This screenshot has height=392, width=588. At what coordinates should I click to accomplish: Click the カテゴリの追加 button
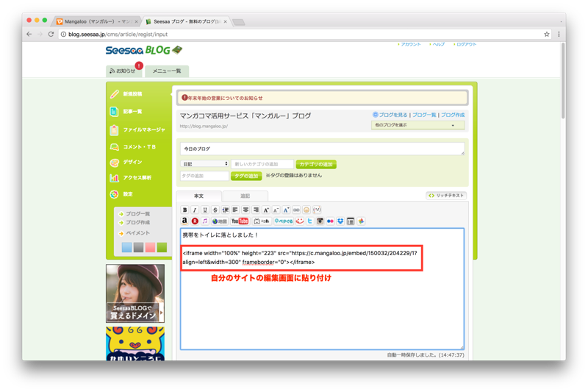316,164
